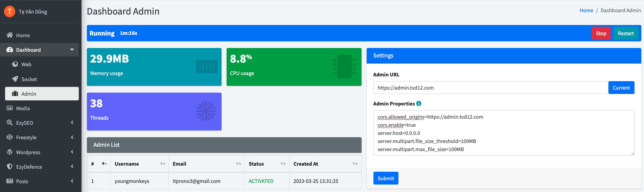
Task: Collapse the Dashboard menu chevron
Action: [x=72, y=49]
